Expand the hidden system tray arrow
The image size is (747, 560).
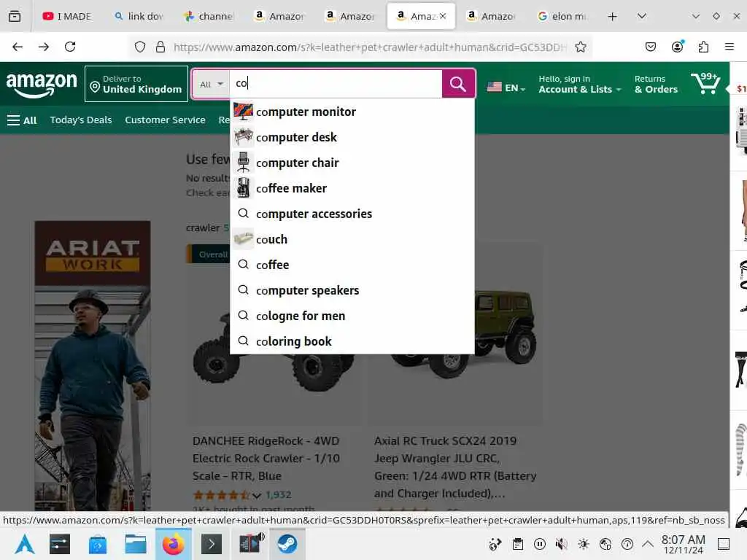coord(648,544)
